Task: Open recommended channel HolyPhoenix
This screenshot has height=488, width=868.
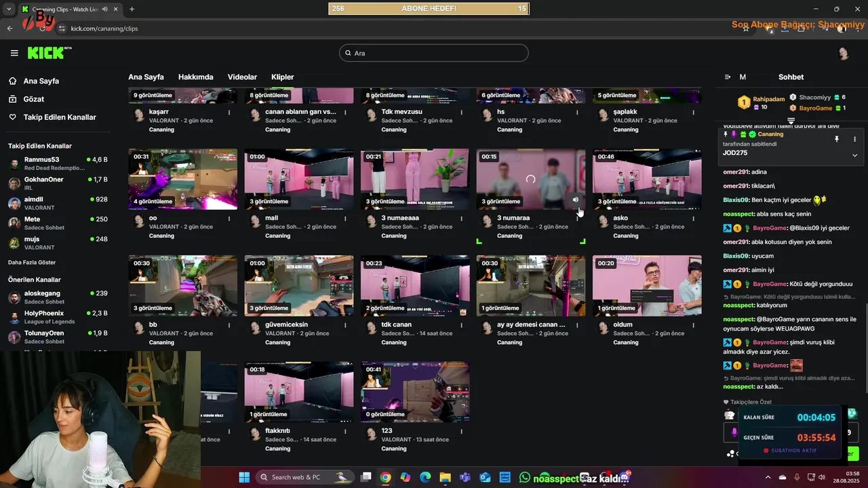Action: 58,317
